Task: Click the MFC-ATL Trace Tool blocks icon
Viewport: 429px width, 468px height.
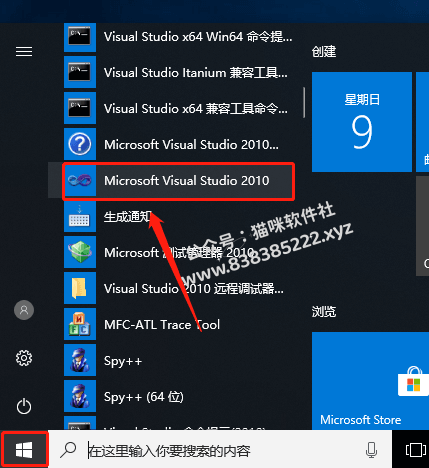Action: [80, 324]
